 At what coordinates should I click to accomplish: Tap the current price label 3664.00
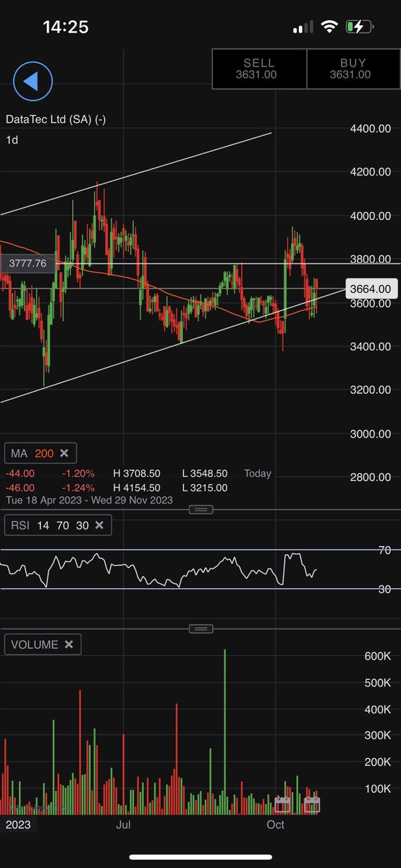click(x=370, y=289)
